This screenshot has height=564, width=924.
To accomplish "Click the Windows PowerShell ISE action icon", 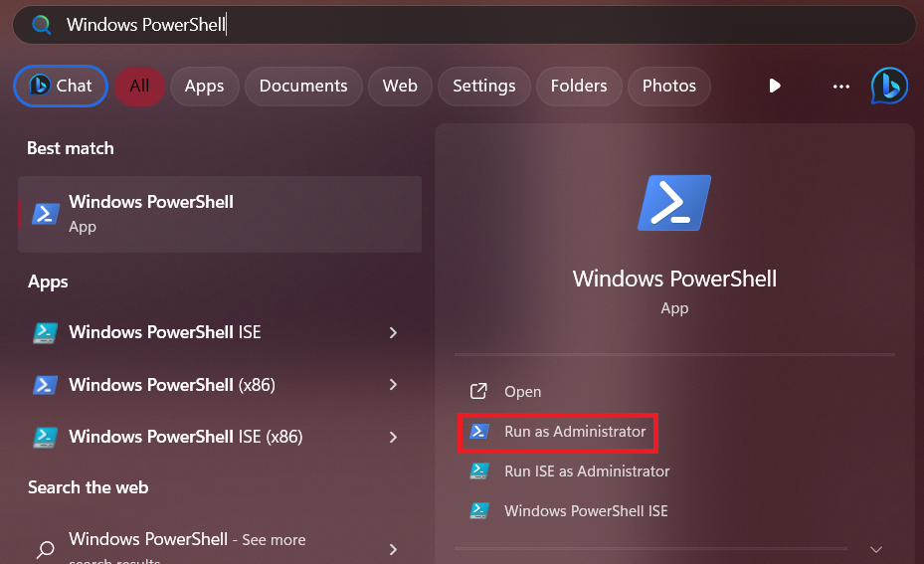I will (478, 511).
